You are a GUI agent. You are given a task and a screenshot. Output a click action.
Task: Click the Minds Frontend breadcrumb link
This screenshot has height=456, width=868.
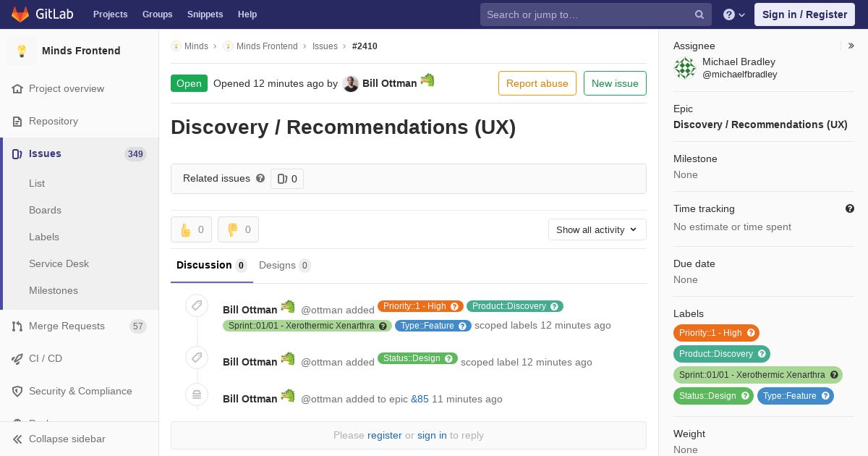[267, 46]
